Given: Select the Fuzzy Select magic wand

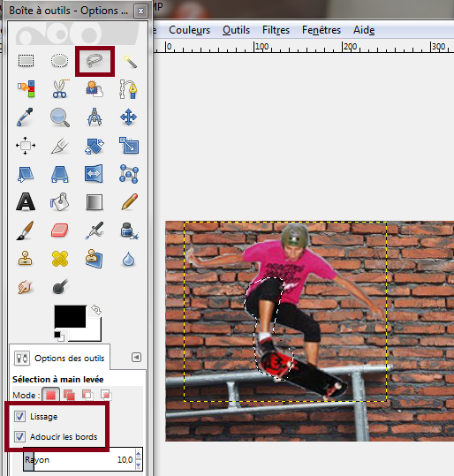Looking at the screenshot, I should tap(130, 61).
